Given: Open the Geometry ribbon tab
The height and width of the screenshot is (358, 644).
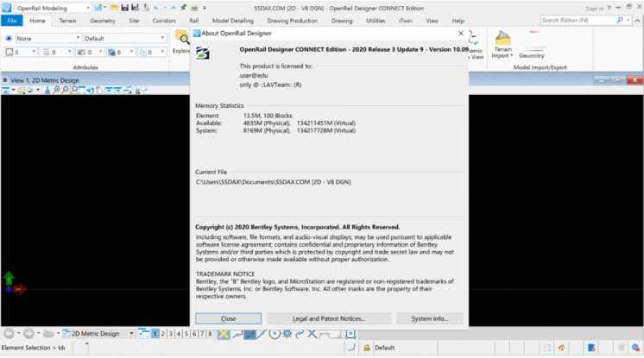Looking at the screenshot, I should point(104,20).
